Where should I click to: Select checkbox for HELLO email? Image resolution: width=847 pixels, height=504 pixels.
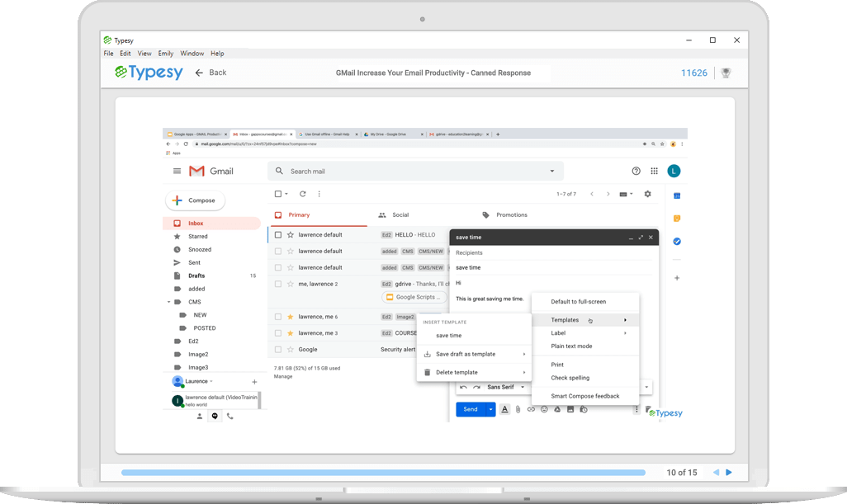pyautogui.click(x=278, y=235)
